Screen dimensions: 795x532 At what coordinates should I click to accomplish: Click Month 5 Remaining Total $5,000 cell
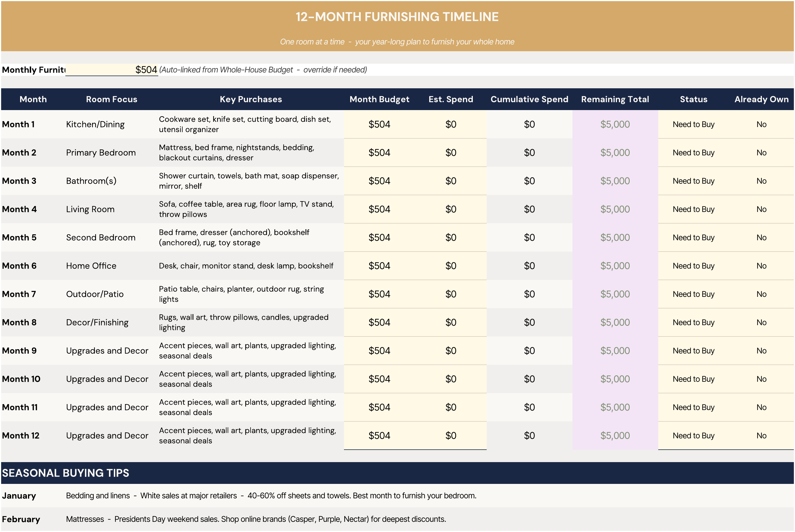(615, 237)
